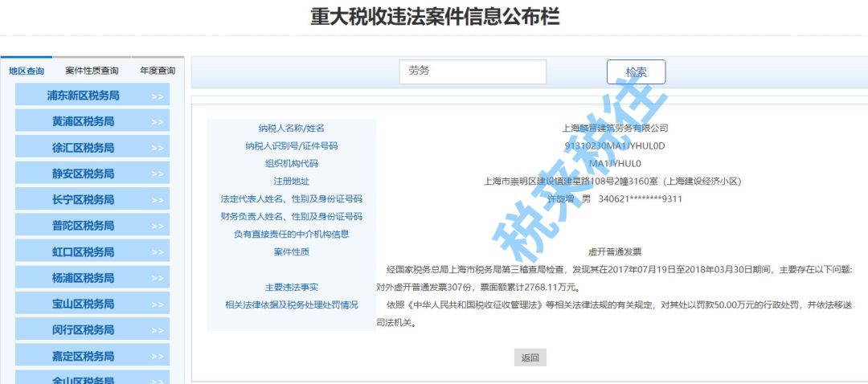
Task: Switch to the 年度查询 tab
Action: click(x=158, y=71)
